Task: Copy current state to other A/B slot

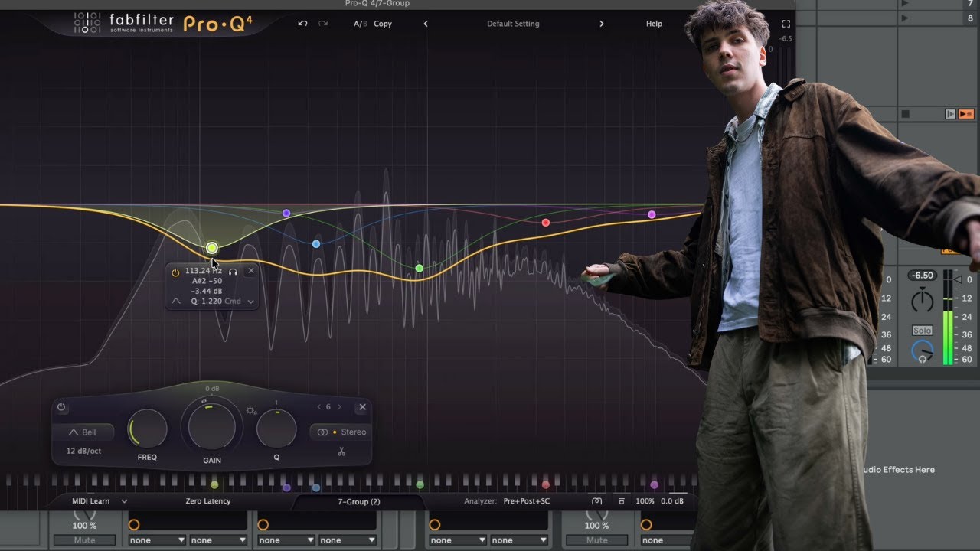Action: (x=383, y=24)
